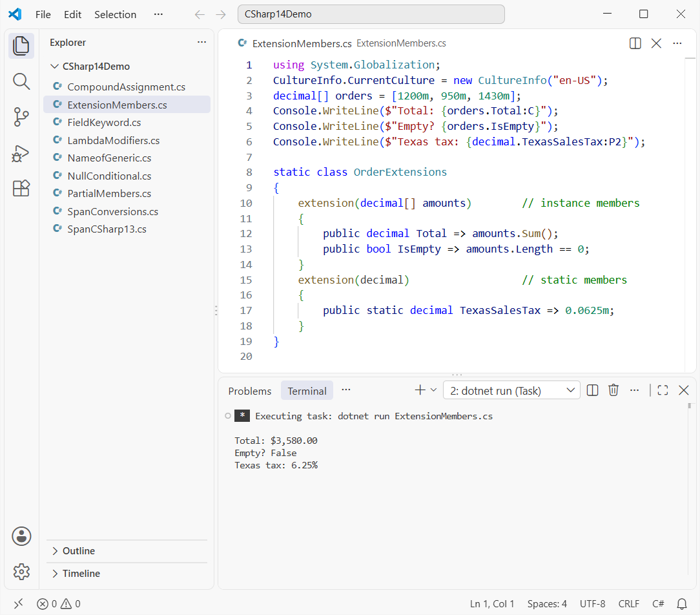Open the Edit menu
The image size is (700, 615).
[72, 15]
